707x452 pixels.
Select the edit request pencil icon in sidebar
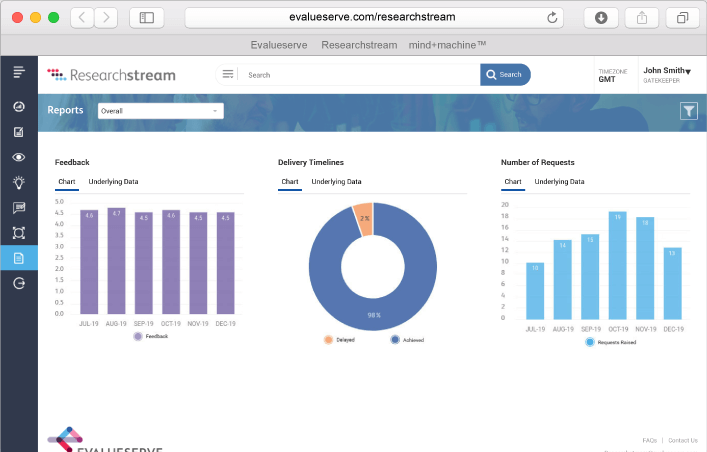pyautogui.click(x=19, y=132)
